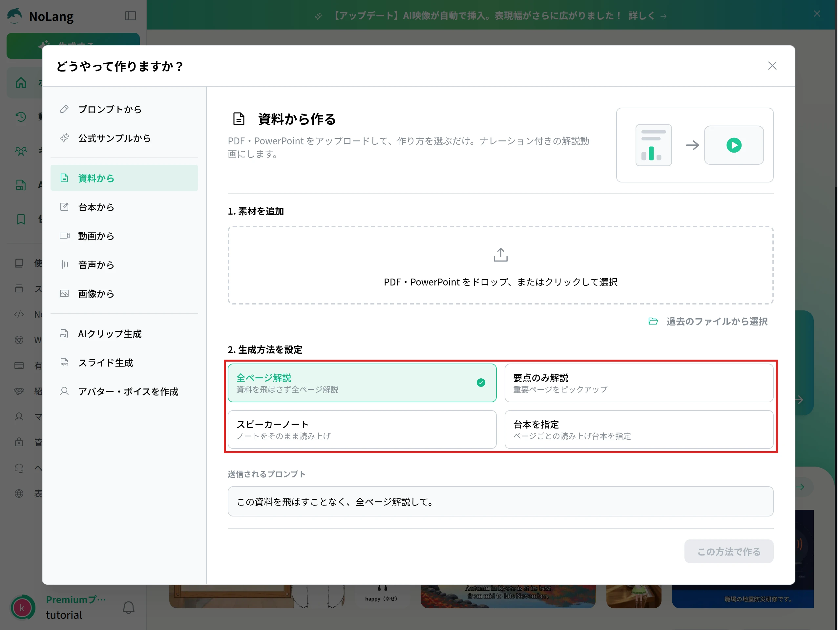Click the code brackets icon in background sidebar
Viewport: 840px width, 630px height.
19,314
